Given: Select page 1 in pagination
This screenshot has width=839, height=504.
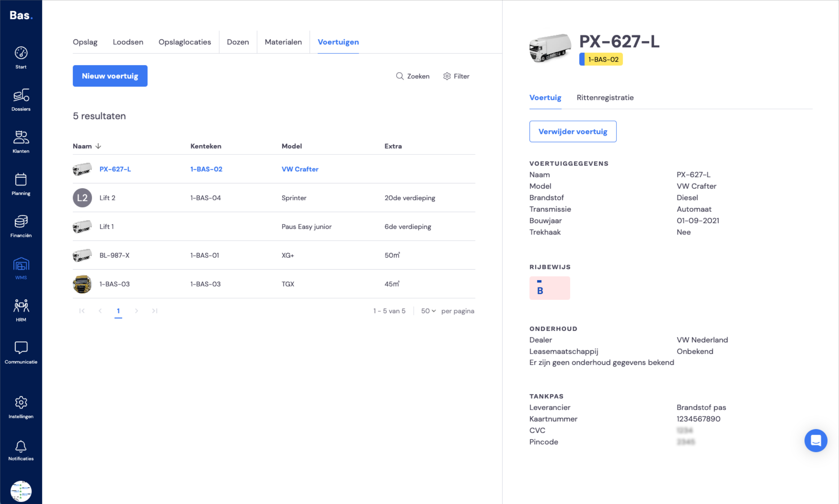Looking at the screenshot, I should [x=118, y=311].
